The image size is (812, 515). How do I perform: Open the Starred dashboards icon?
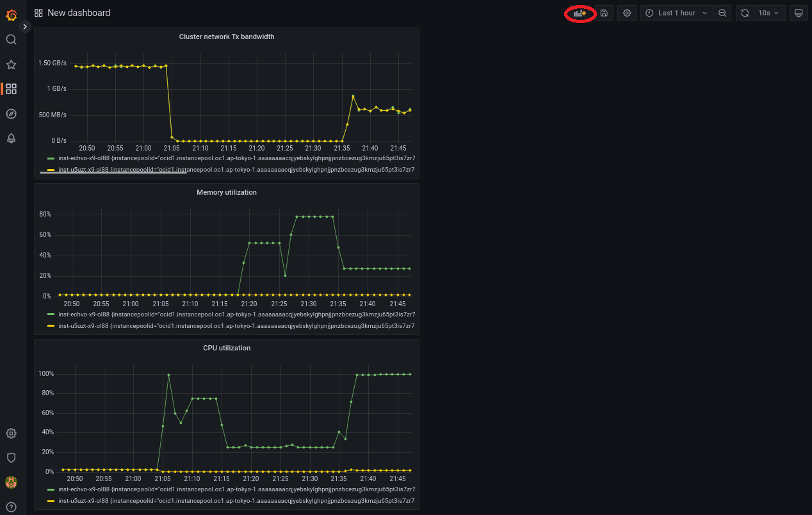coord(11,65)
